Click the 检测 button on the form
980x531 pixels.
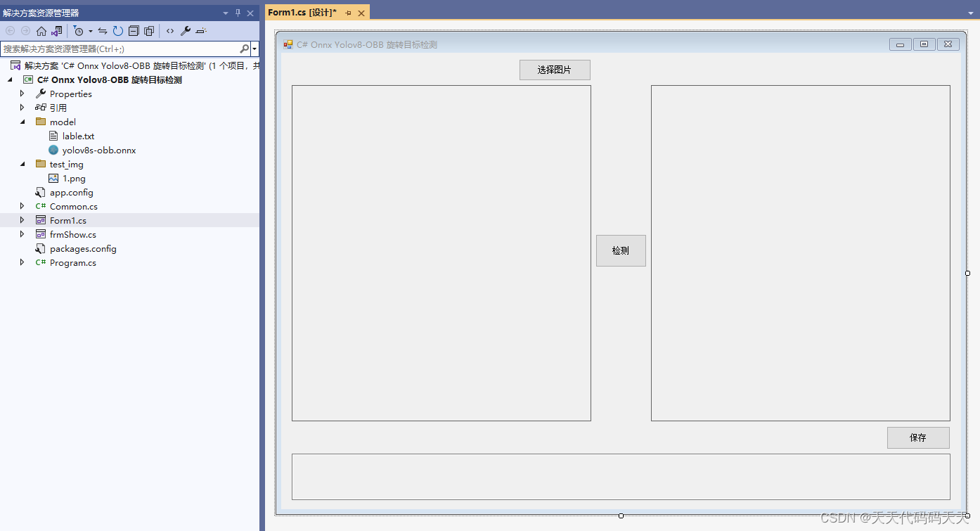pos(621,250)
